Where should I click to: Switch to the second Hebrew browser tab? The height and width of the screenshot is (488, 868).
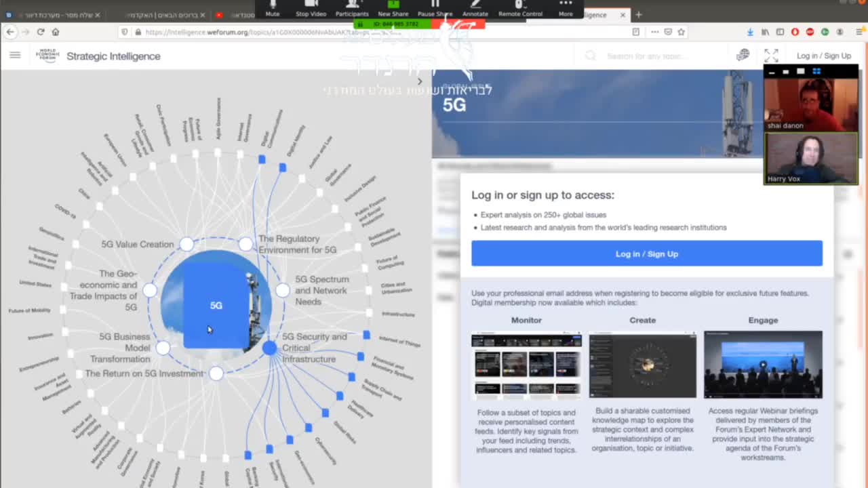coord(161,14)
